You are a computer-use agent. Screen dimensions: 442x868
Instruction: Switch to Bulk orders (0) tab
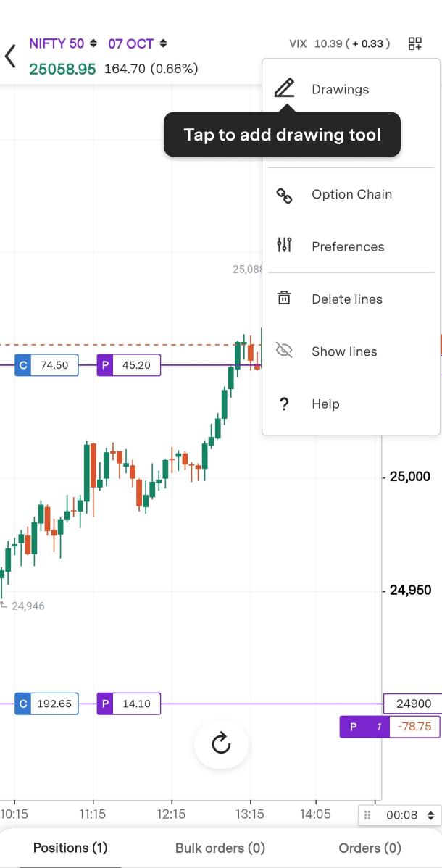click(220, 848)
